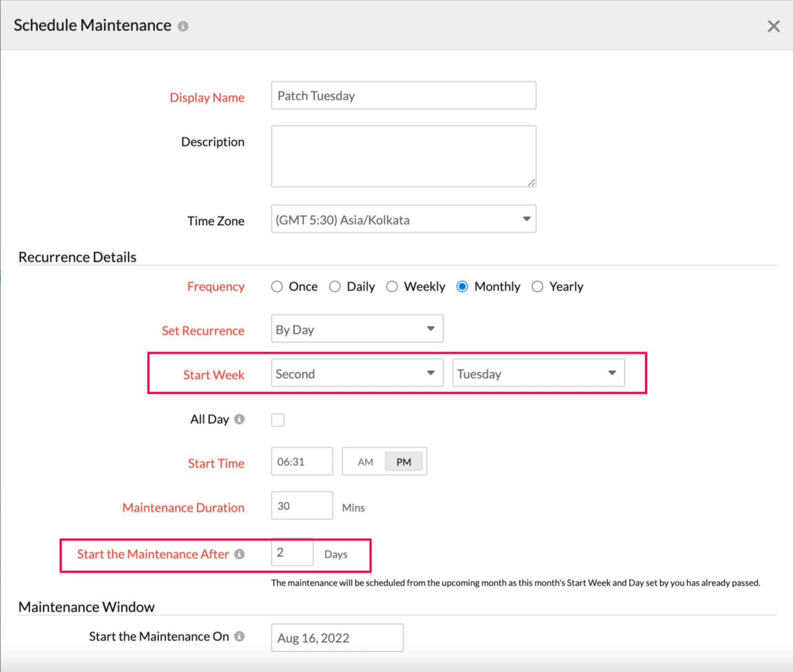Select the Weekly frequency radio button
The image size is (793, 672).
(x=392, y=287)
